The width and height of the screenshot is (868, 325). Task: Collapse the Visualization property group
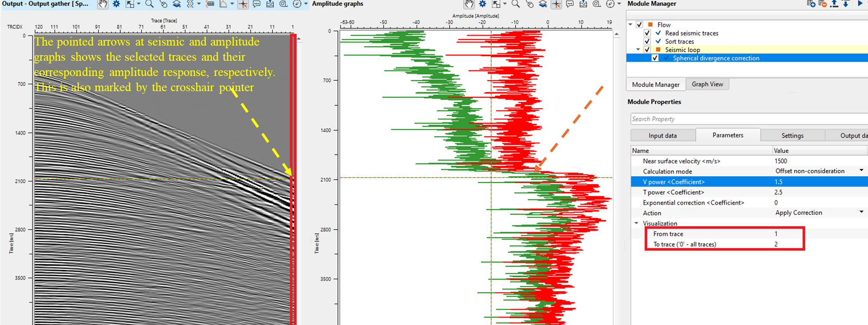point(636,223)
